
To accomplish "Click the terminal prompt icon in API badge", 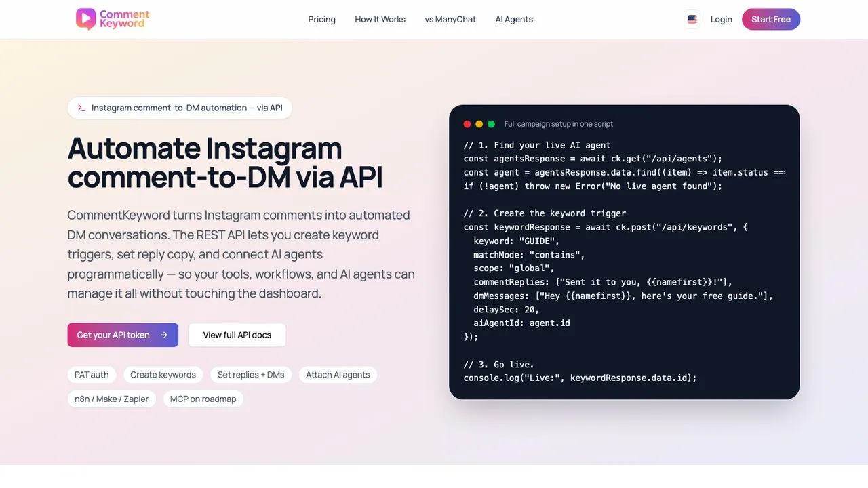I will tap(81, 108).
